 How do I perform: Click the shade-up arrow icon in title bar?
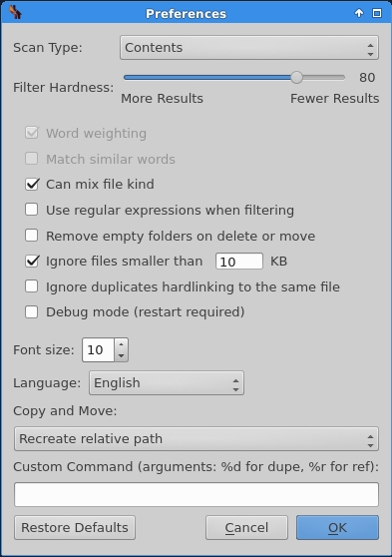(x=359, y=13)
